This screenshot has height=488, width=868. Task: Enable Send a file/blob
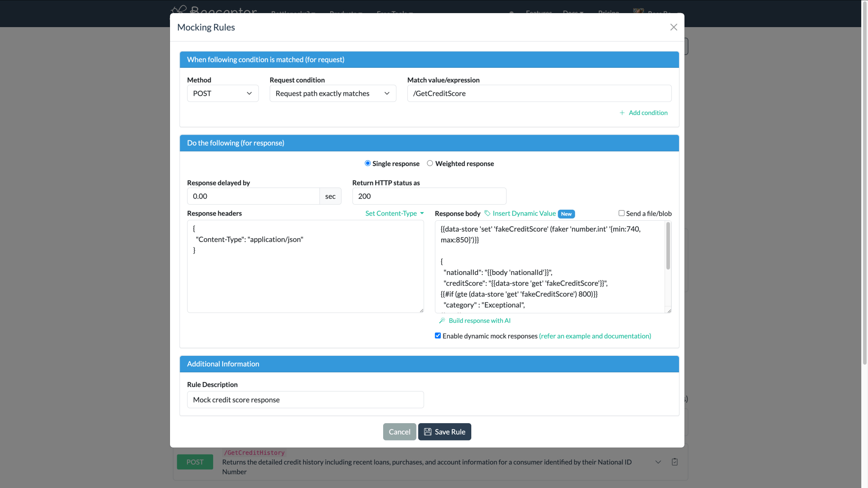[x=621, y=213]
